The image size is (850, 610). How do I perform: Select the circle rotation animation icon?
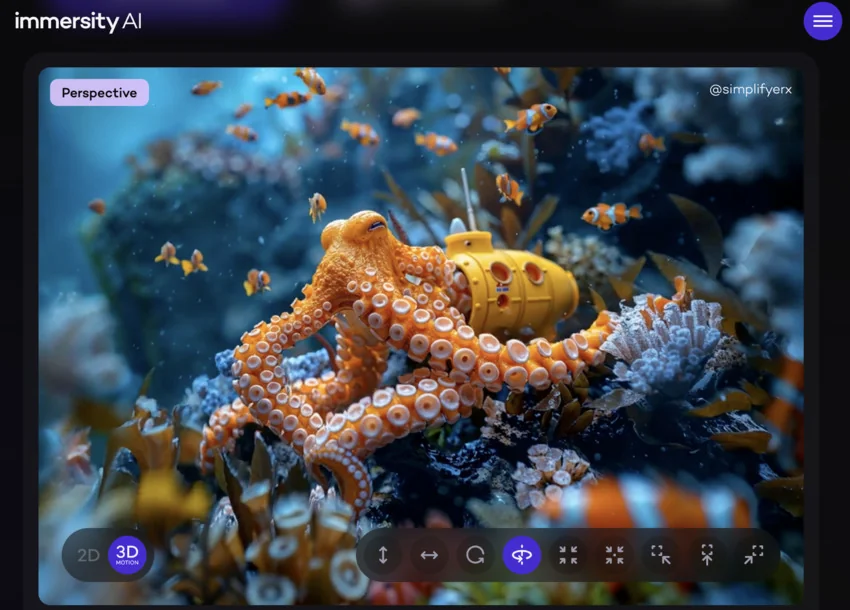[x=475, y=555]
